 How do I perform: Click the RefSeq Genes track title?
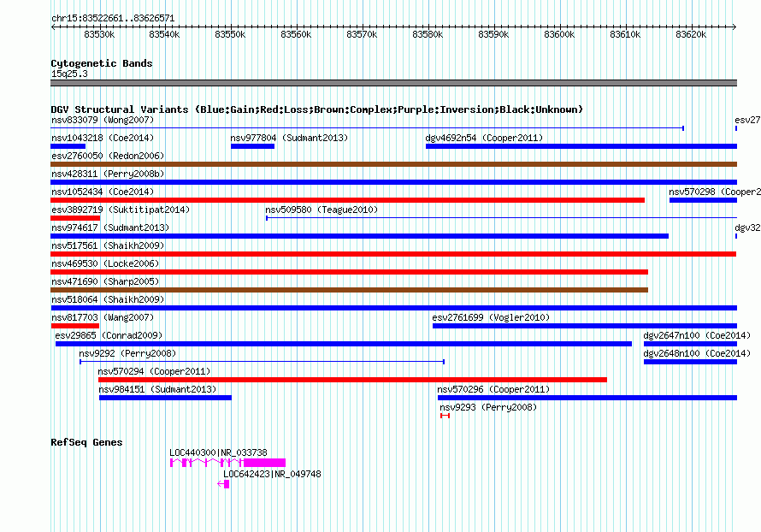point(86,442)
